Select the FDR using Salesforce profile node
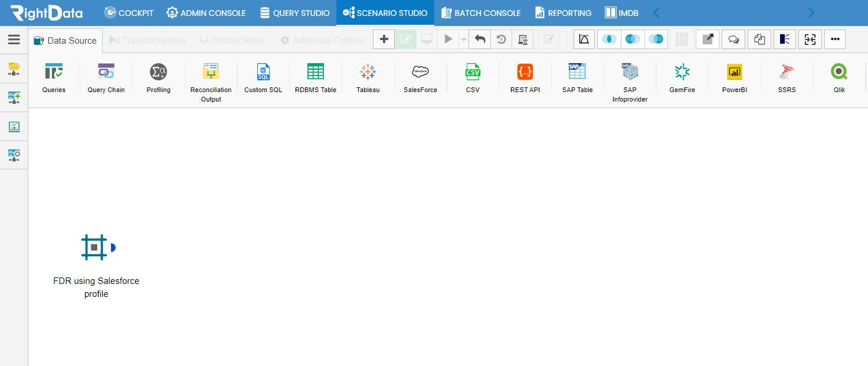The width and height of the screenshot is (868, 366). click(95, 247)
